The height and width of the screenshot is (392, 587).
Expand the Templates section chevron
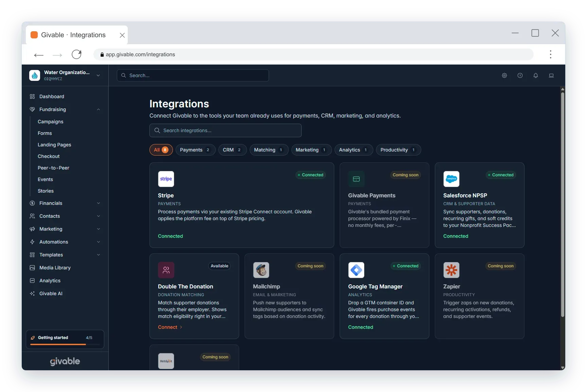tap(99, 255)
